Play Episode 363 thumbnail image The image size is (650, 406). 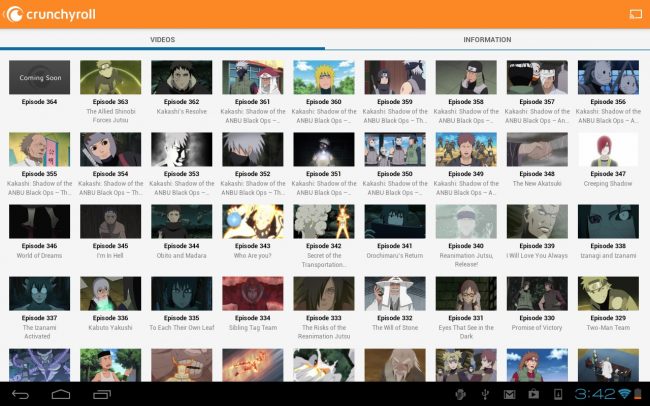pos(111,77)
